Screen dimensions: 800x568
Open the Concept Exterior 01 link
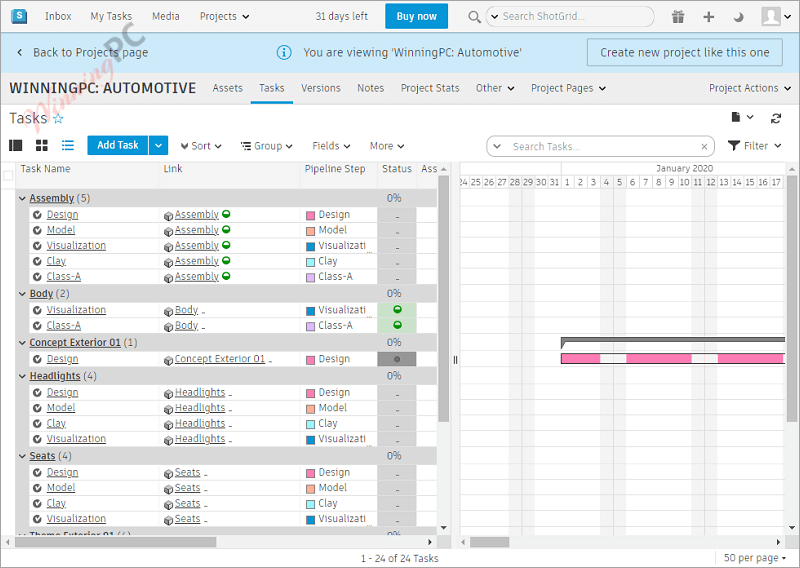tap(220, 359)
